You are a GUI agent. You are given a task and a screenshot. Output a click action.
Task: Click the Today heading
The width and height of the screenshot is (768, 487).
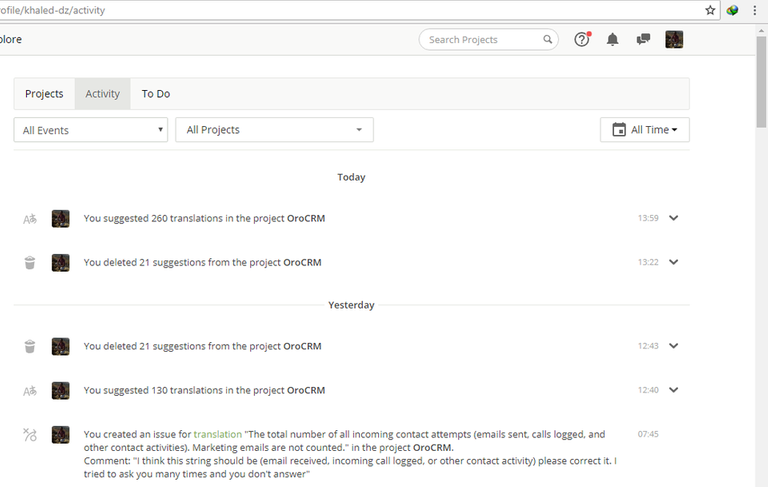coord(351,177)
